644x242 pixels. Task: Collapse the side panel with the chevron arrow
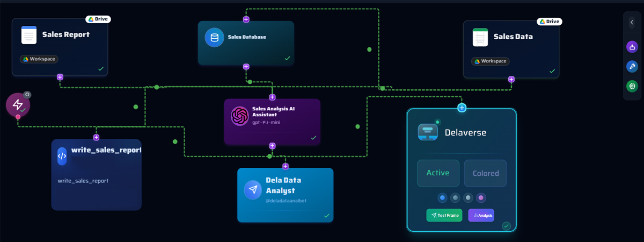(x=632, y=22)
